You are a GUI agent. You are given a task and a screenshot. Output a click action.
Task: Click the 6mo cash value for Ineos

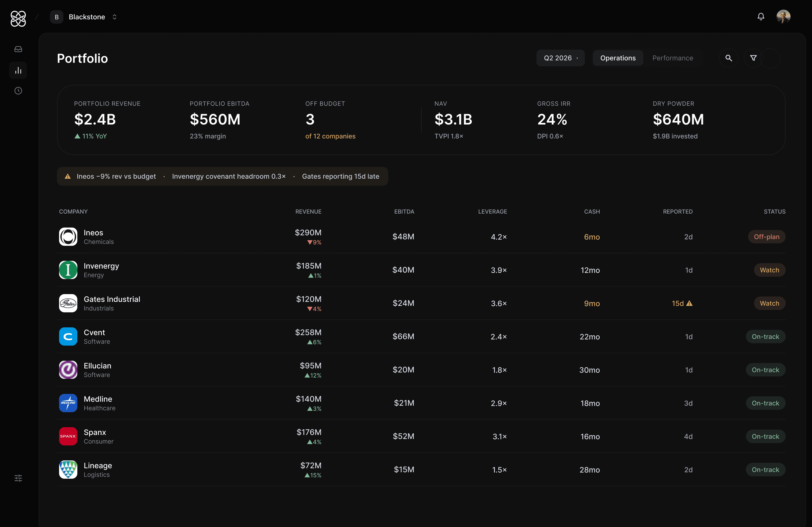point(592,237)
